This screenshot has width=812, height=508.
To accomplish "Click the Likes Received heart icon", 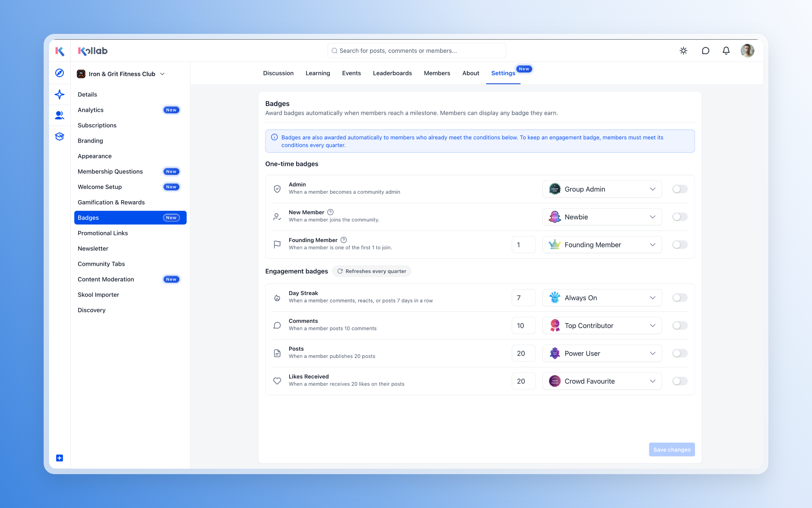I will pos(277,381).
